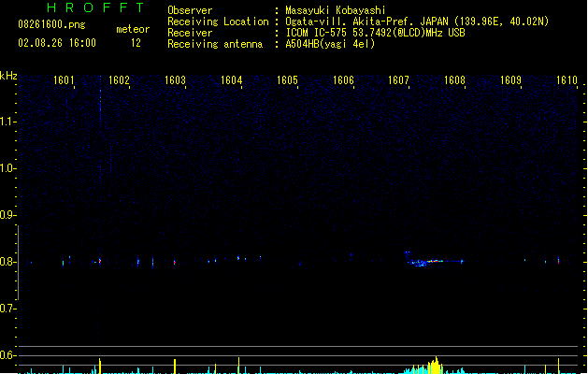Image resolution: width=588 pixels, height=374 pixels.
Task: Click the yellow intensity spike below 1603
Action: click(x=175, y=367)
